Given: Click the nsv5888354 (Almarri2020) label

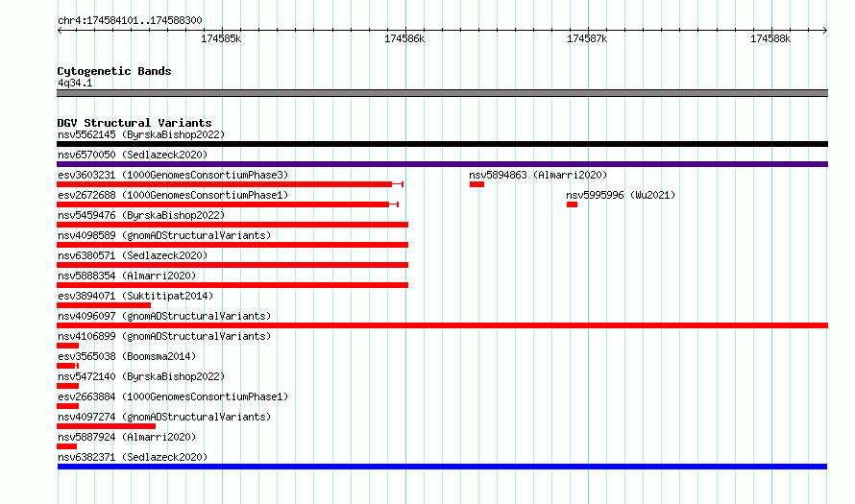Looking at the screenshot, I should pos(127,276).
